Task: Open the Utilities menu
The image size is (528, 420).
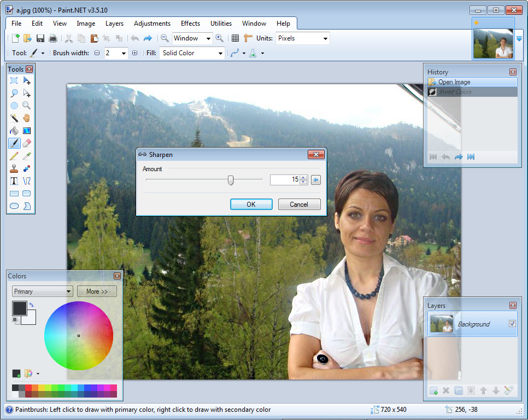Action: click(x=221, y=24)
